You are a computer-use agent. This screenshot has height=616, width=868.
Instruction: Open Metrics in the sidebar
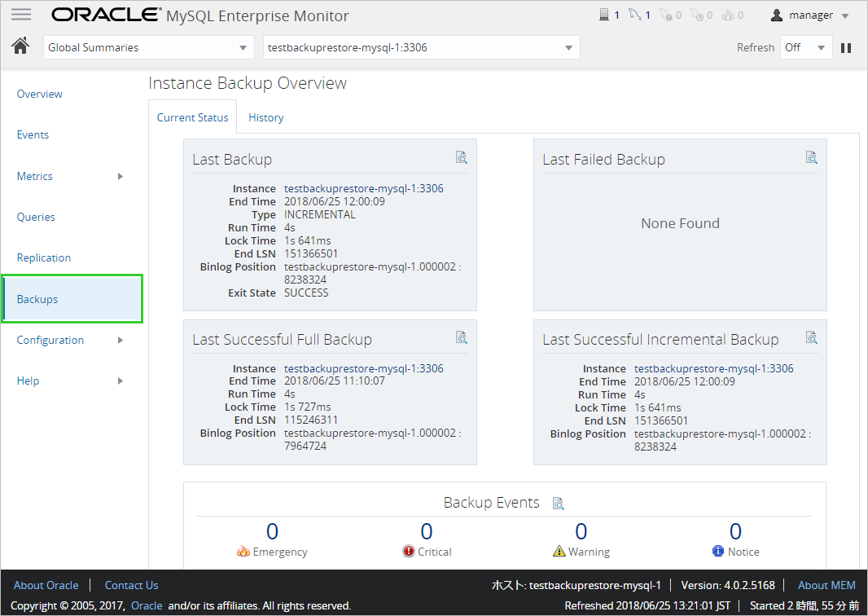[x=34, y=176]
